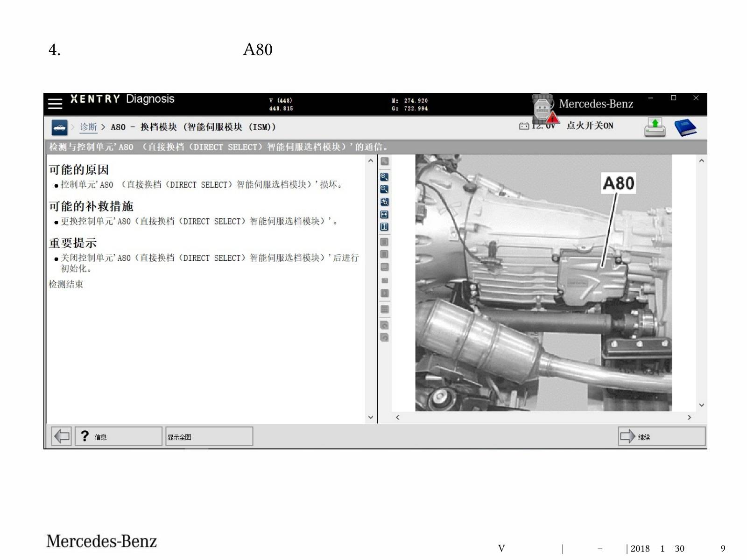
Task: Click the V (448) 448.815 readout
Action: click(281, 105)
